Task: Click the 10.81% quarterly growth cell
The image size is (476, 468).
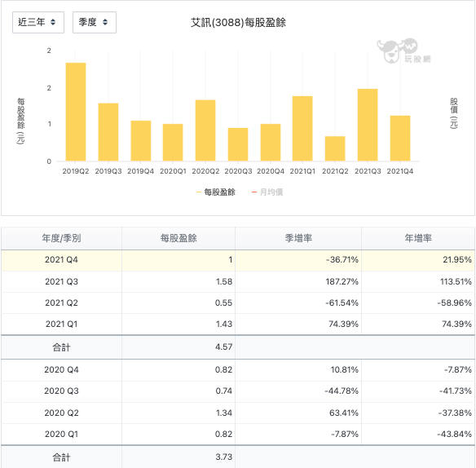Action: (x=298, y=370)
